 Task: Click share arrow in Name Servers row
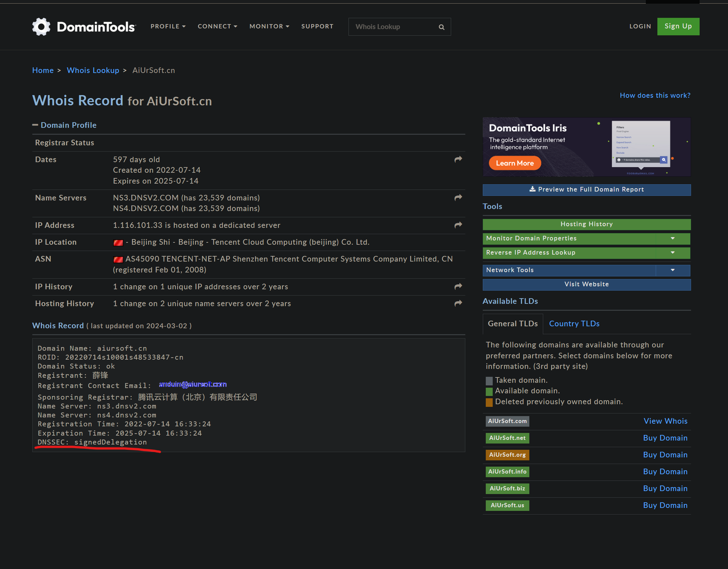point(458,198)
